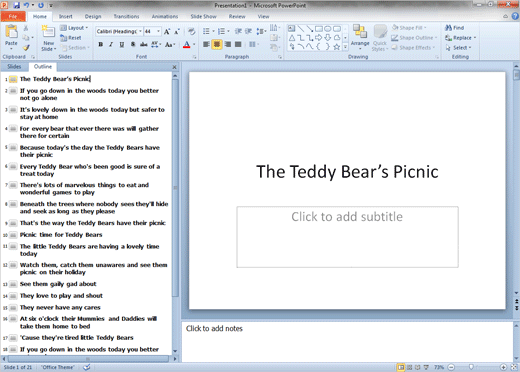Click the Reset slide button
The image size is (520, 372).
pyautogui.click(x=71, y=38)
